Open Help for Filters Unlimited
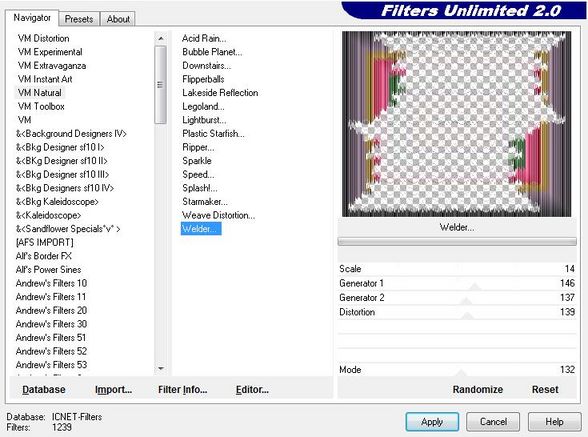The height and width of the screenshot is (437, 588). click(x=554, y=422)
